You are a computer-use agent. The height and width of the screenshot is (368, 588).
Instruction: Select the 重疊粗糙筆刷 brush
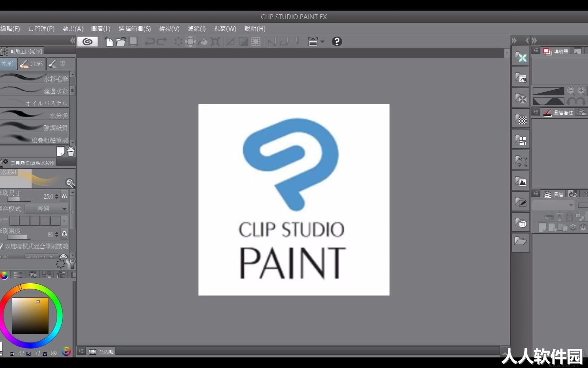coord(34,139)
